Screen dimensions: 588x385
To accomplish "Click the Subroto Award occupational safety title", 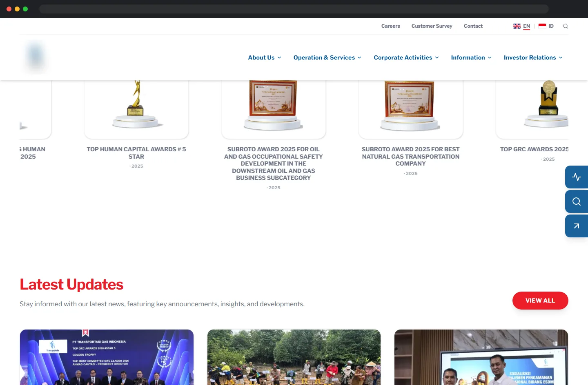I will (x=274, y=164).
